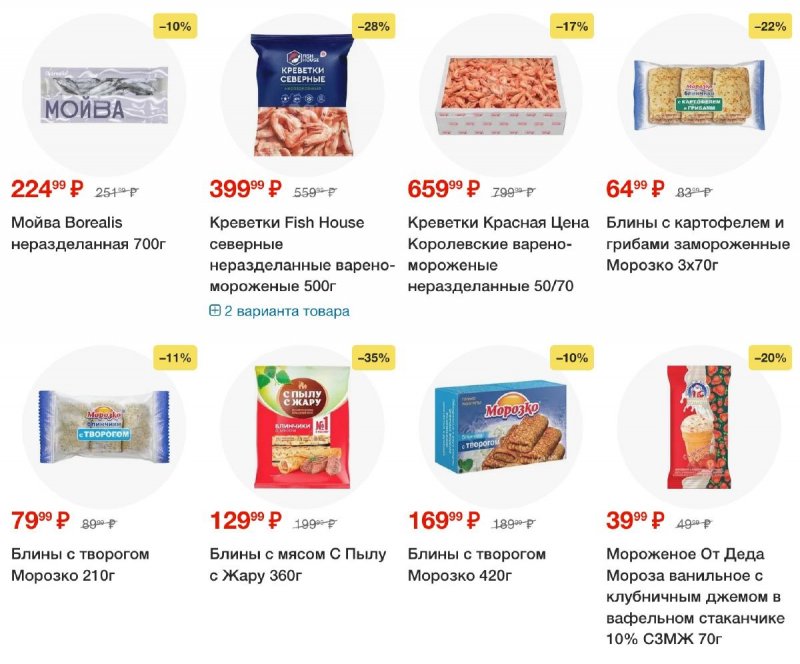800x664 pixels.
Task: Click the 659.99 ₽ price of royal shrimp
Action: (444, 189)
